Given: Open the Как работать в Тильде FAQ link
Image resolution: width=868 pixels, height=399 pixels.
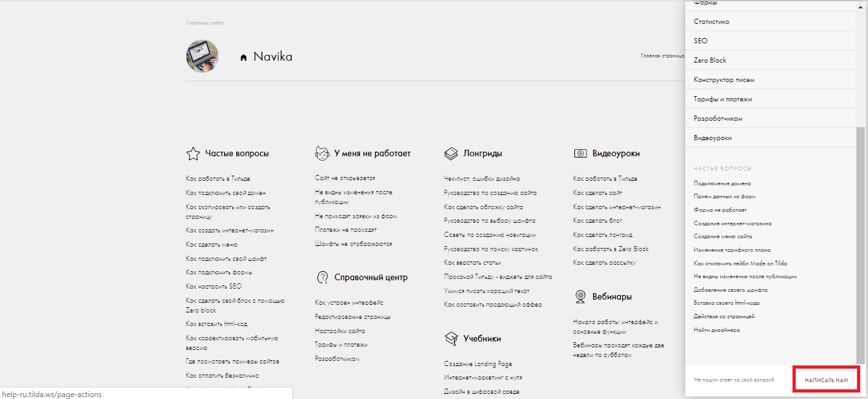Looking at the screenshot, I should 217,179.
